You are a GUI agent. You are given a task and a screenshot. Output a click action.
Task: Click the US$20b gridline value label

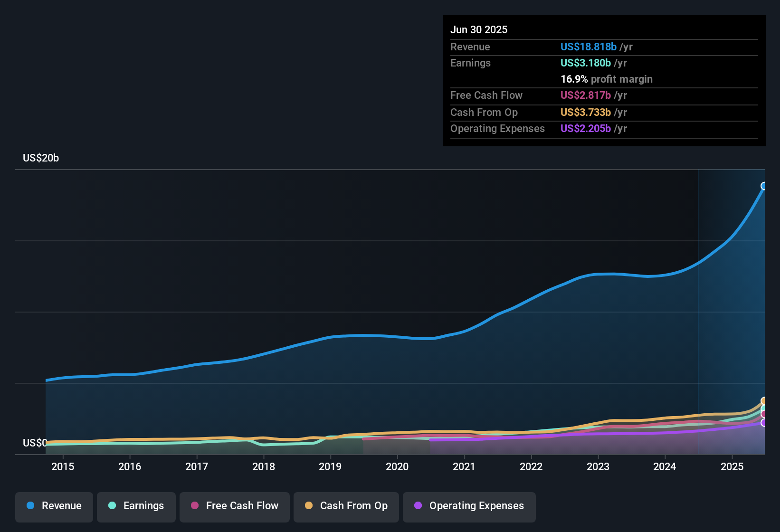pyautogui.click(x=41, y=158)
